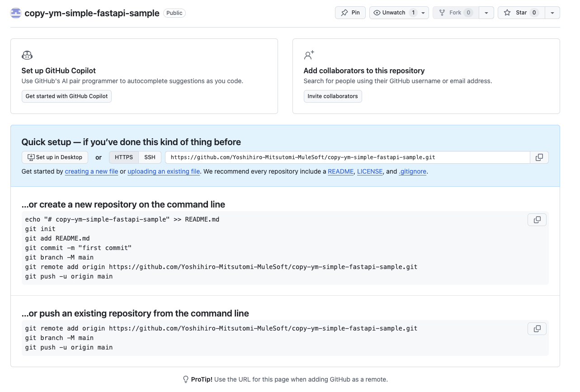Copy the push-existing-repository commands
Screen dimensions: 580x392
pyautogui.click(x=537, y=329)
